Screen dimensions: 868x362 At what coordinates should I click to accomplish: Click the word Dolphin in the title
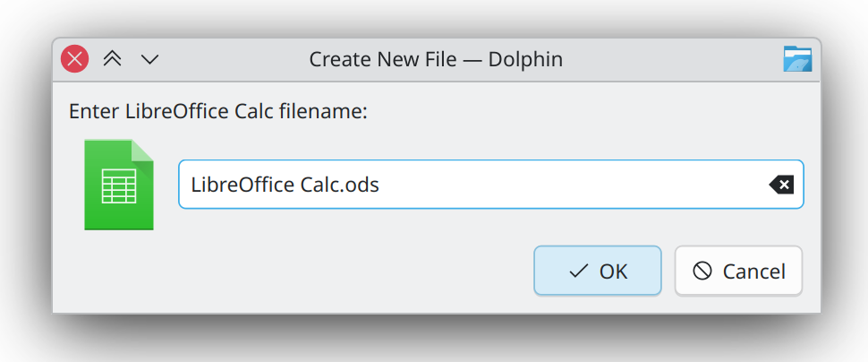(x=526, y=59)
